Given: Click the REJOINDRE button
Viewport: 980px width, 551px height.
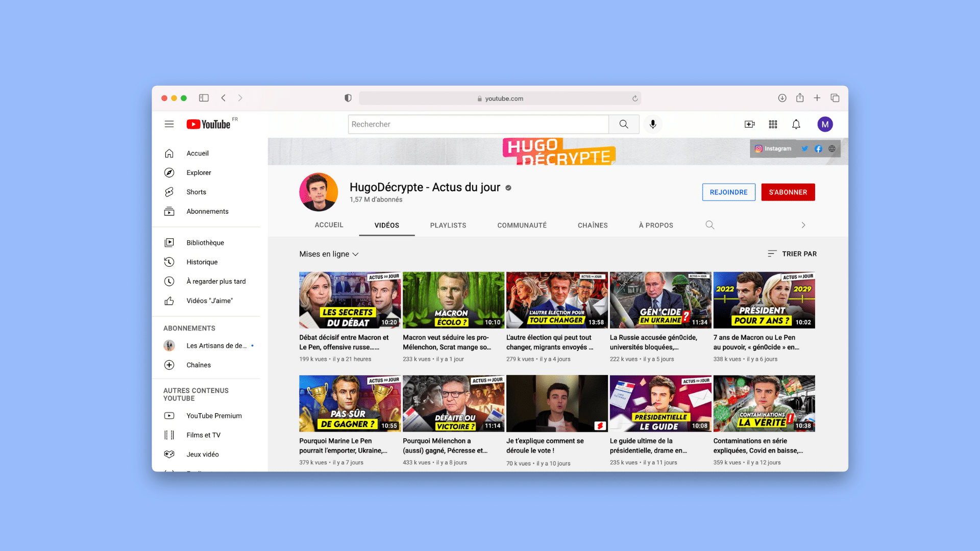Looking at the screenshot, I should (728, 192).
